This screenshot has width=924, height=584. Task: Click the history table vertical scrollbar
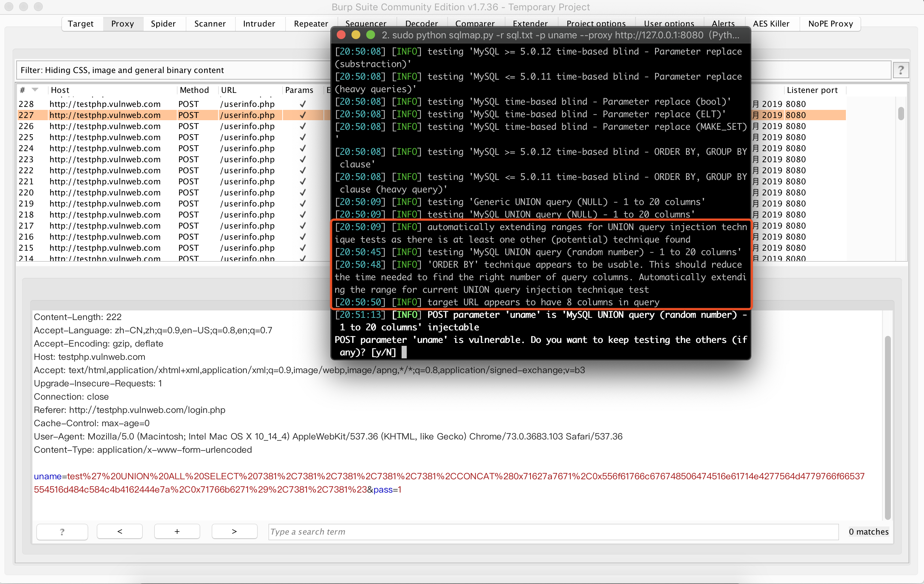click(900, 114)
